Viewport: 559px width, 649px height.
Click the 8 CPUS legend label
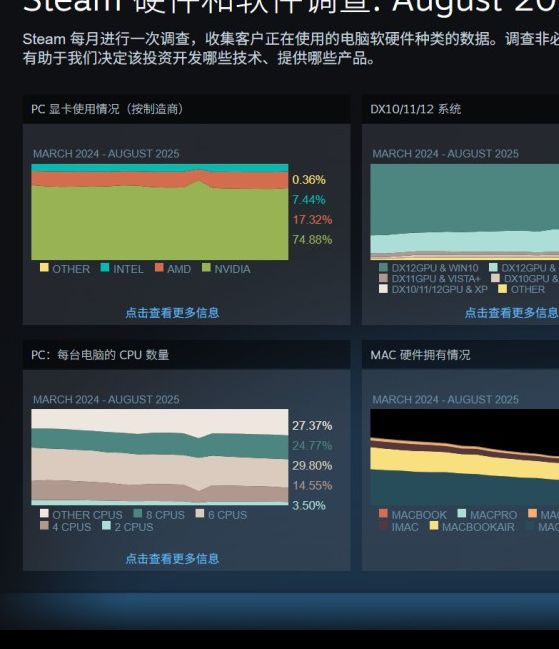coord(165,515)
